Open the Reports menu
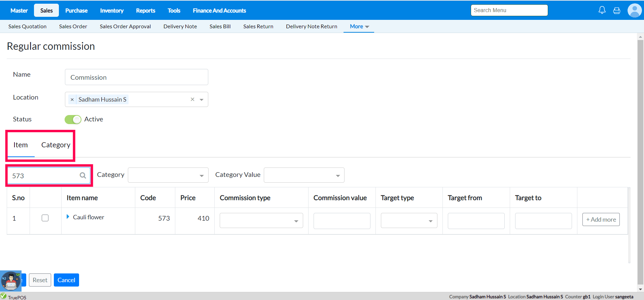This screenshot has height=300, width=644. [146, 10]
